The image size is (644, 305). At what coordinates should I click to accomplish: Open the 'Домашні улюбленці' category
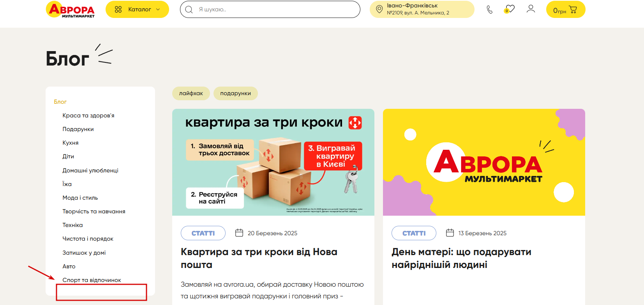pos(90,170)
